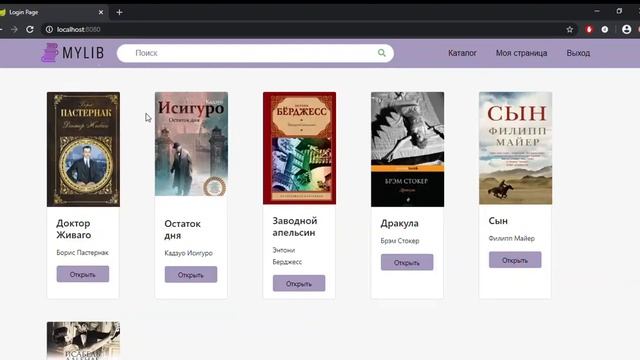The image size is (640, 360).
Task: Open Дракула with Открыть button
Action: [x=407, y=262]
